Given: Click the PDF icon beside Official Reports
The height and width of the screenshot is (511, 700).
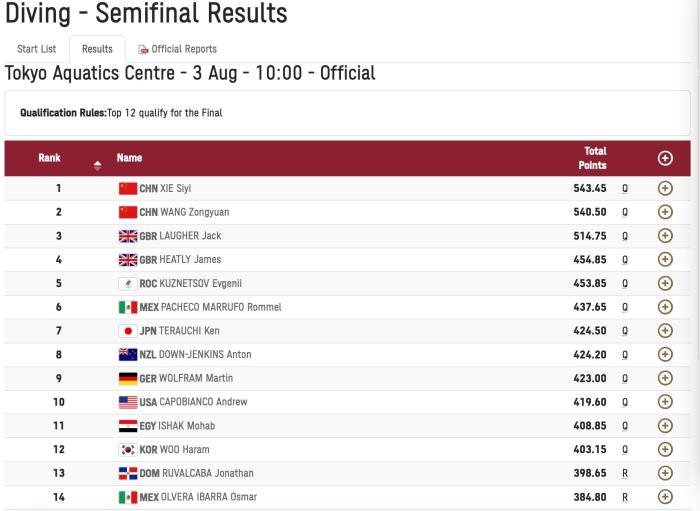Looking at the screenshot, I should pyautogui.click(x=143, y=50).
